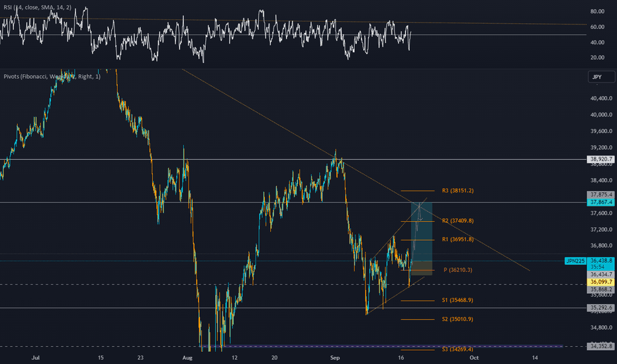
Task: Select the 36,434.7 grey price label
Action: pyautogui.click(x=600, y=274)
